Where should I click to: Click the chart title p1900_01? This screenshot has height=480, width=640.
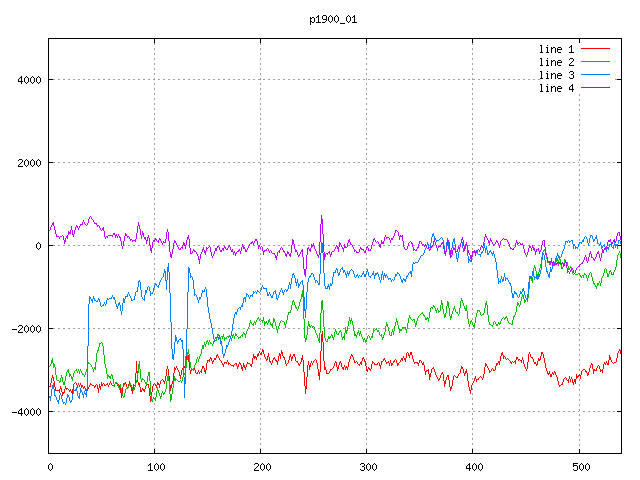point(333,20)
